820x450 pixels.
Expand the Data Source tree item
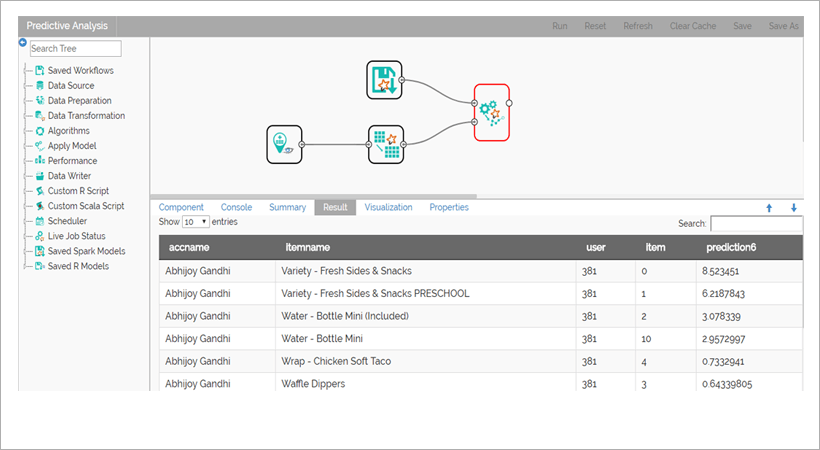point(71,85)
